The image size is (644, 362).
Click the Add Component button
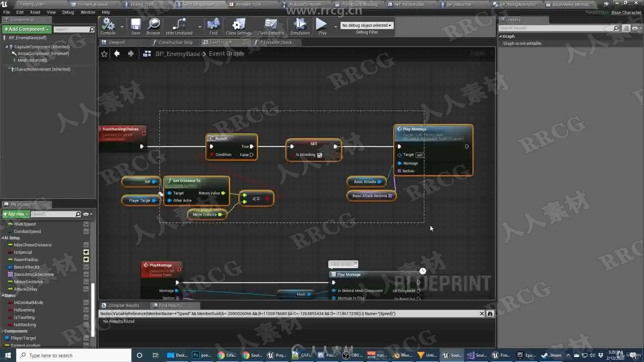pyautogui.click(x=27, y=29)
